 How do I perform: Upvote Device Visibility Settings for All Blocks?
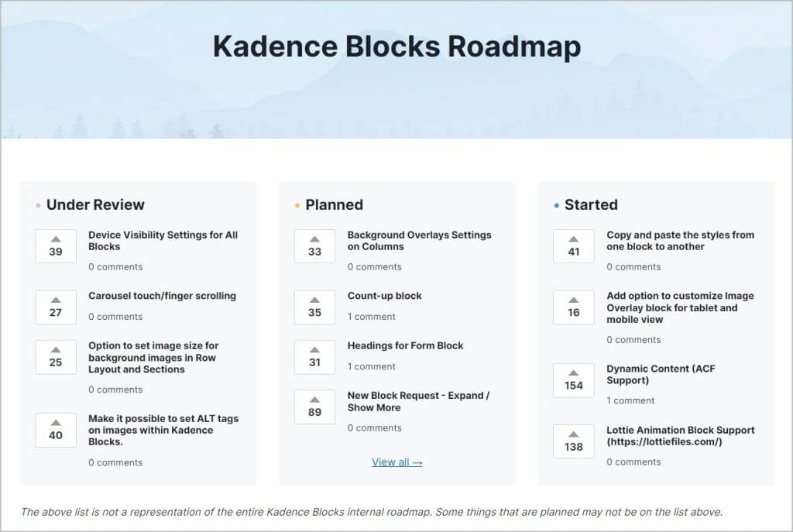tap(56, 246)
